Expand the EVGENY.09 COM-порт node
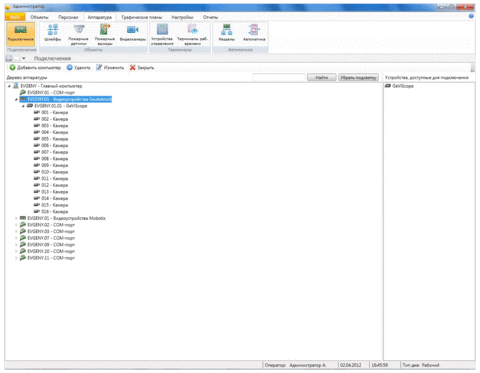The width and height of the screenshot is (480, 373). pos(16,245)
